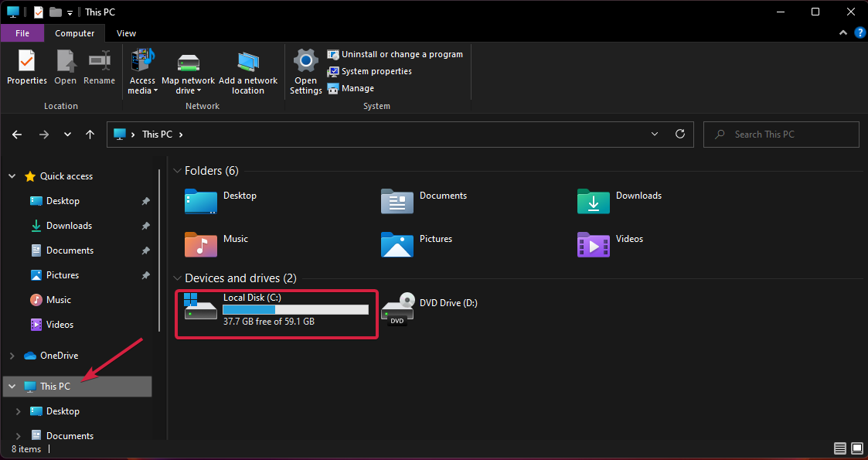868x460 pixels.
Task: Open Help via question mark icon
Action: pyautogui.click(x=859, y=33)
